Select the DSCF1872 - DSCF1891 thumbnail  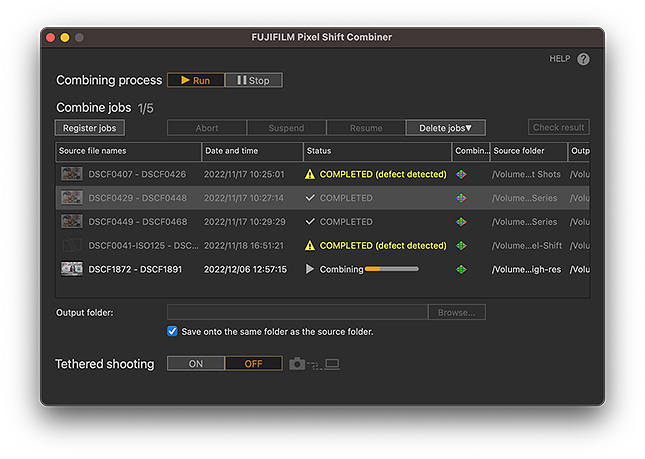tap(71, 269)
